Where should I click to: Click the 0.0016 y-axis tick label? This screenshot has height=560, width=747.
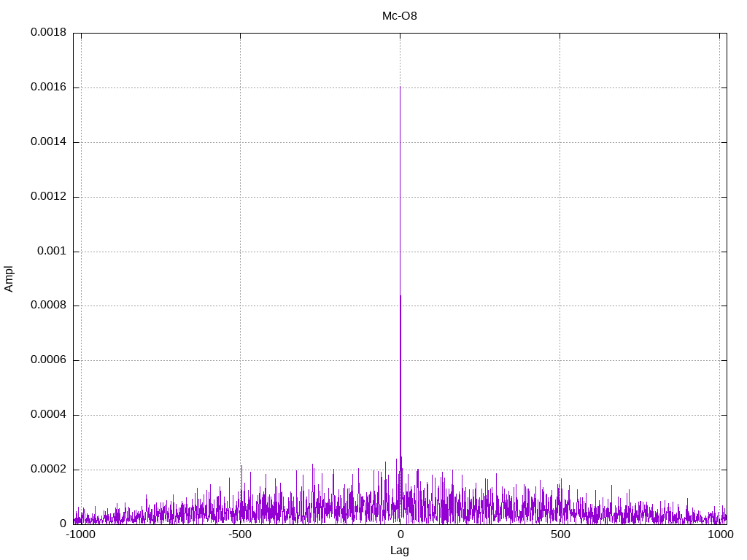[48, 87]
